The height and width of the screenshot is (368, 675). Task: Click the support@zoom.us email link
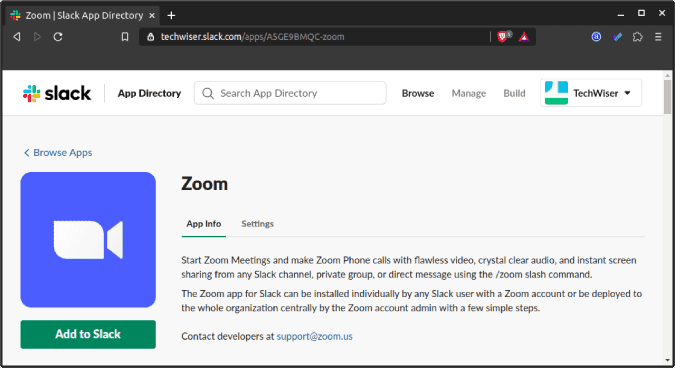(314, 336)
